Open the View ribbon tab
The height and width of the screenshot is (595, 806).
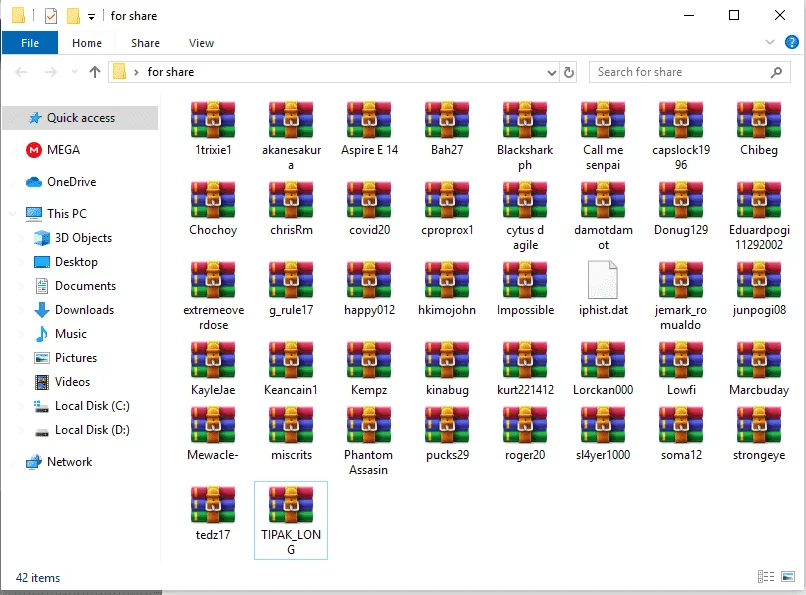coord(202,43)
